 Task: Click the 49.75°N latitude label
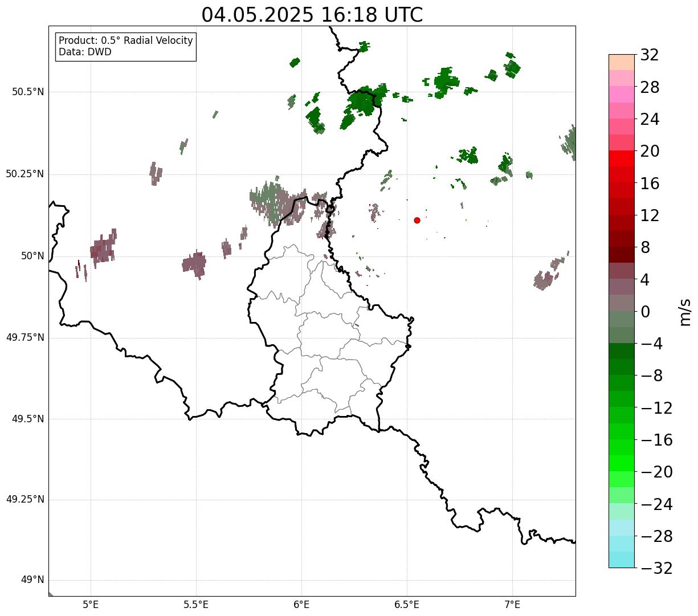25,337
